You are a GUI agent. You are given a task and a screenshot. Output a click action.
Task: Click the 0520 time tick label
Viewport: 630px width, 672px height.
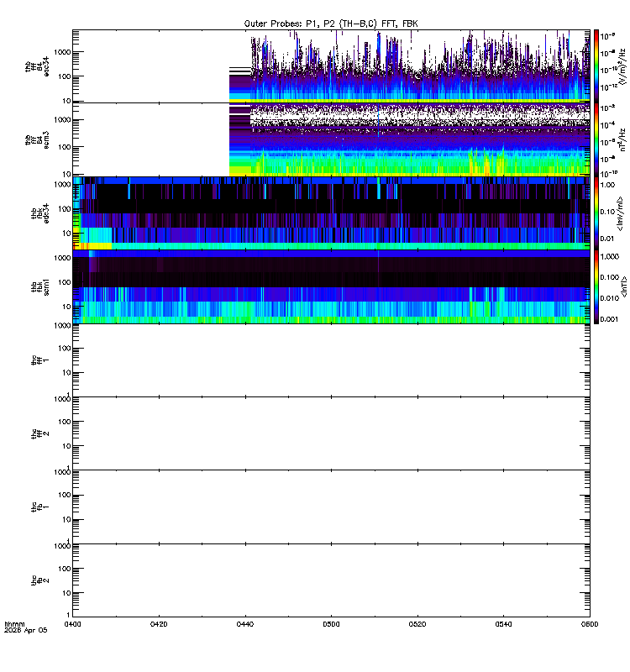click(x=417, y=624)
